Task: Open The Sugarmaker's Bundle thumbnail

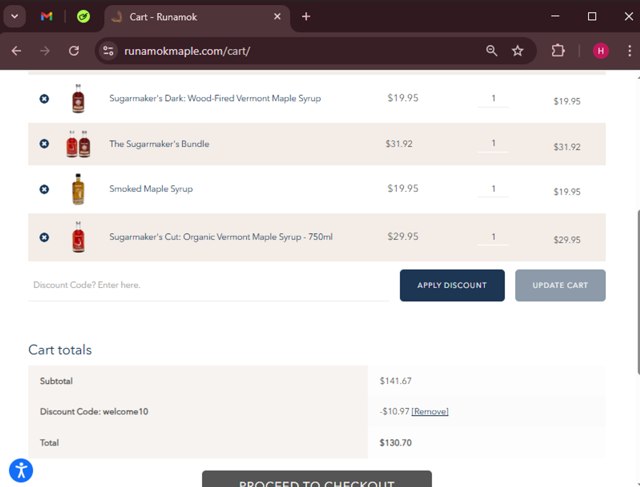Action: click(x=78, y=144)
